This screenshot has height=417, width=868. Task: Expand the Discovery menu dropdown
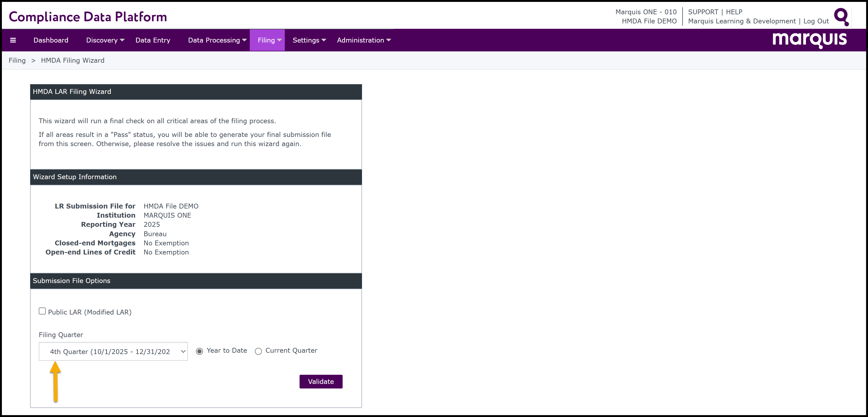tap(105, 40)
